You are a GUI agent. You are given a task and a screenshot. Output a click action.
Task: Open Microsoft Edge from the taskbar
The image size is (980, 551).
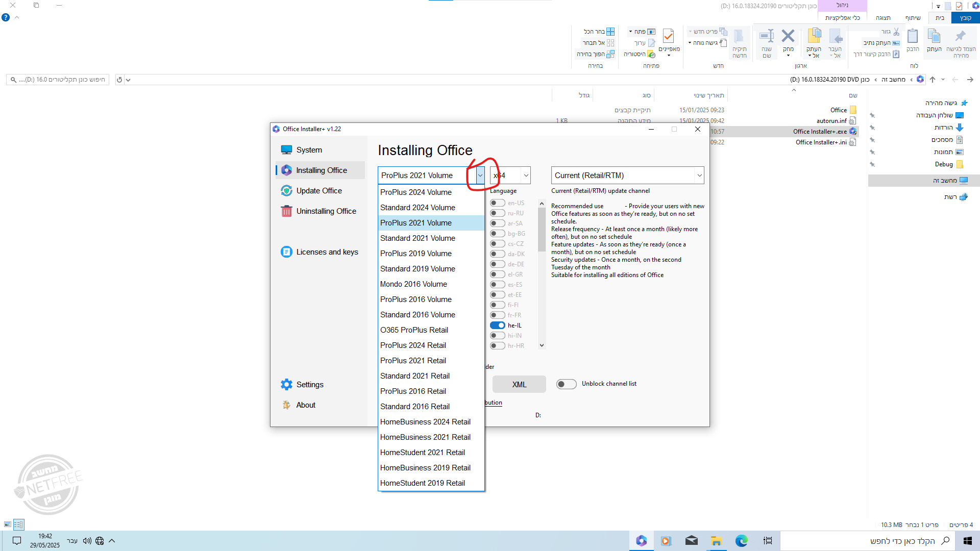point(741,541)
